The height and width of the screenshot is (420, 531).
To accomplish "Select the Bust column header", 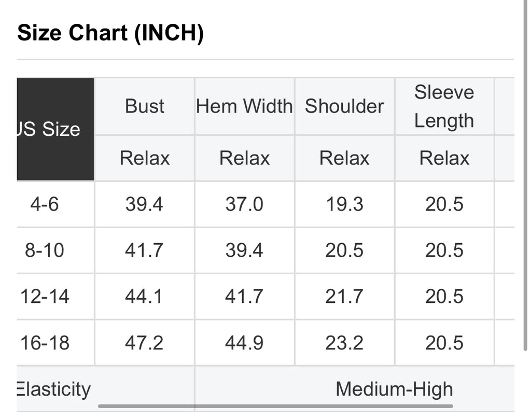I will coord(145,106).
